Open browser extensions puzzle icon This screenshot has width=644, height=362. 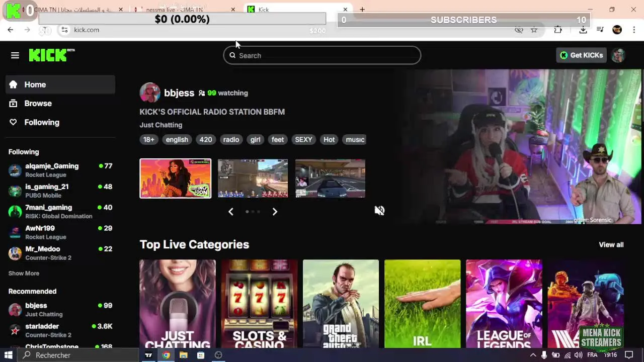click(558, 30)
